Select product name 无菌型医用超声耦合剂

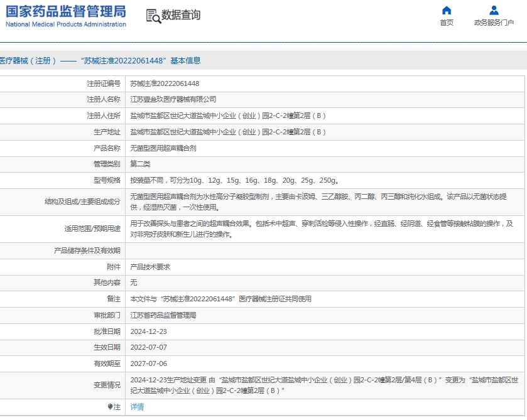click(x=163, y=148)
